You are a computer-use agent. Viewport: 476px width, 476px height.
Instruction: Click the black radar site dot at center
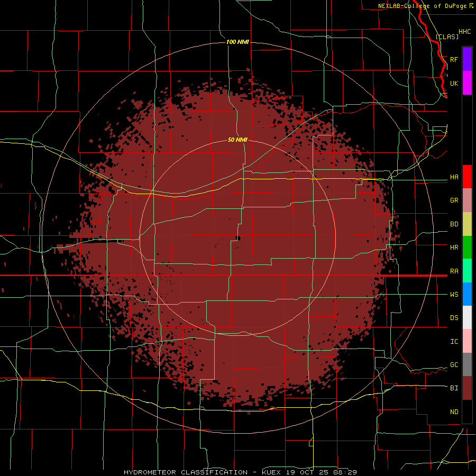[x=238, y=238]
